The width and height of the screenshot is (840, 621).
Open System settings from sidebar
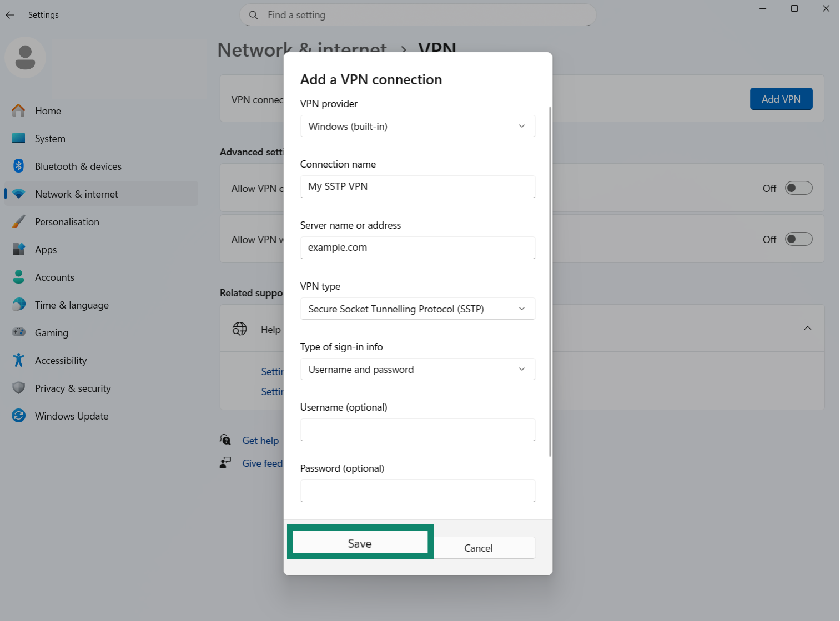tap(49, 138)
